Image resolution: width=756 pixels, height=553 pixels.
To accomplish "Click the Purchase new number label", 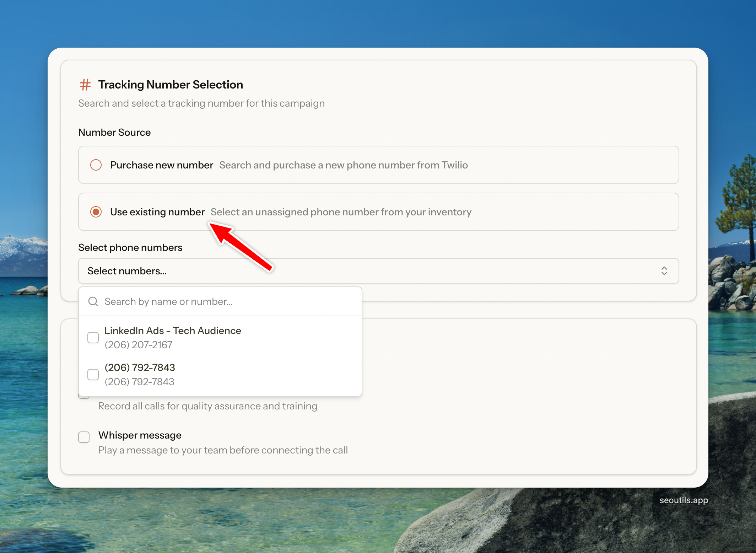I will [162, 165].
